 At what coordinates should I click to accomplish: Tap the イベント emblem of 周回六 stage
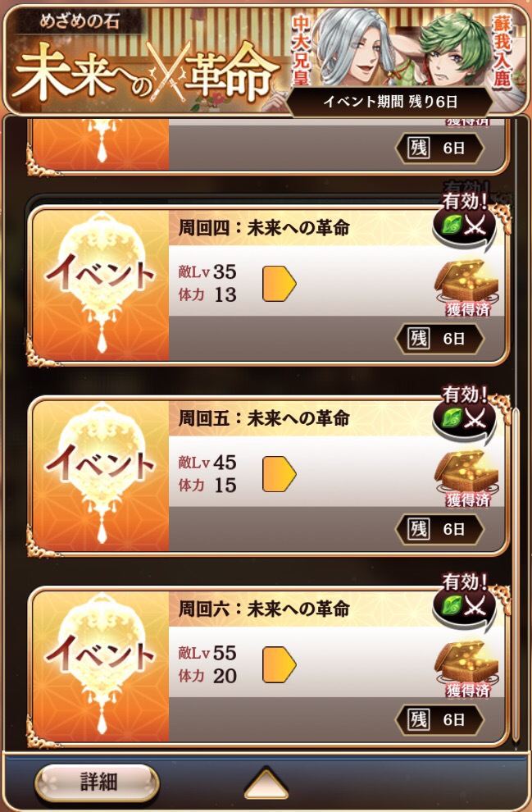click(x=101, y=666)
